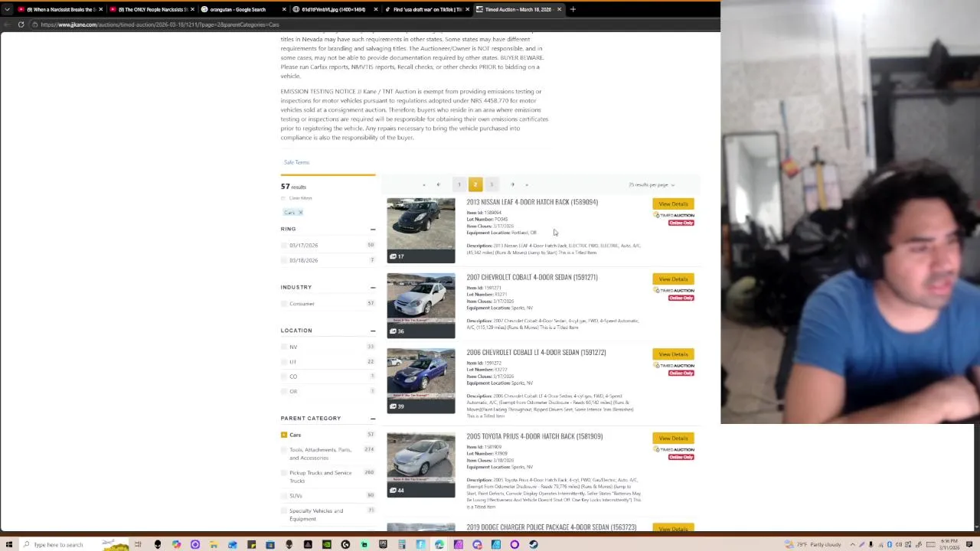
Task: Uncheck the Cars parent category
Action: (x=284, y=435)
